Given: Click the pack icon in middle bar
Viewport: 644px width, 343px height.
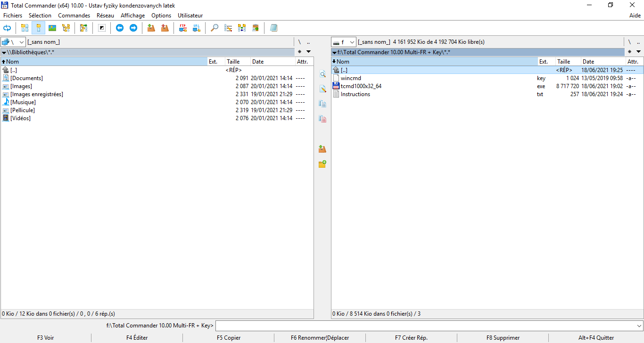Looking at the screenshot, I should (322, 149).
